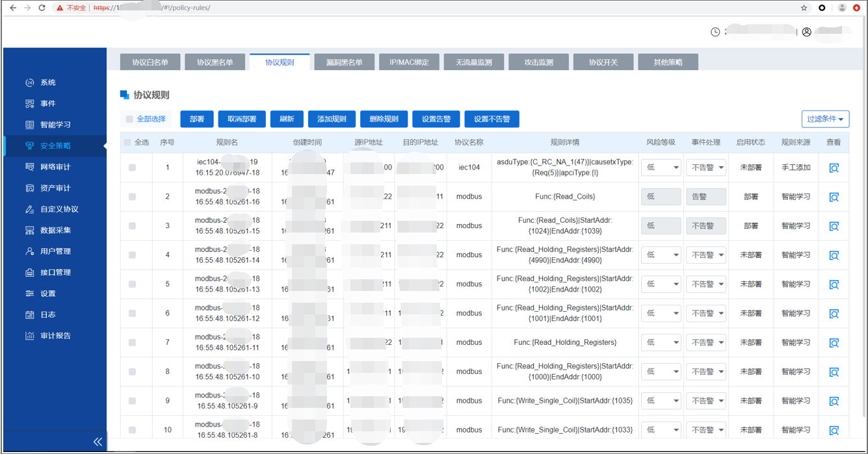Image resolution: width=868 pixels, height=454 pixels.
Task: Open risk level dropdown for rule 1
Action: (x=661, y=168)
